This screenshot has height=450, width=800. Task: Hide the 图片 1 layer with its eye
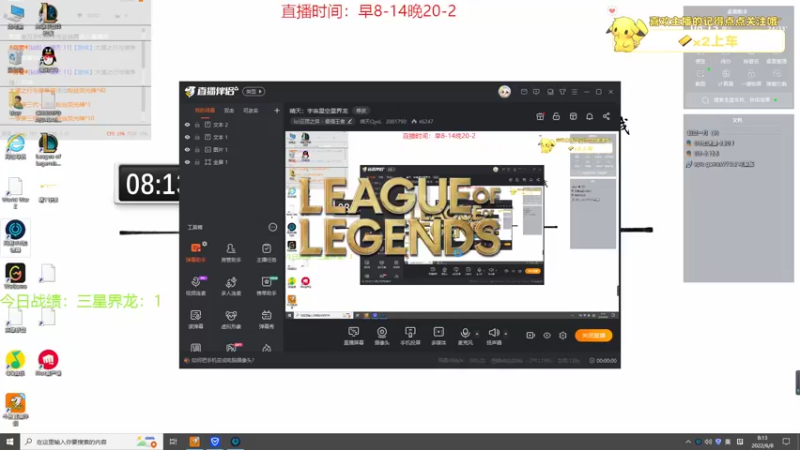click(187, 149)
